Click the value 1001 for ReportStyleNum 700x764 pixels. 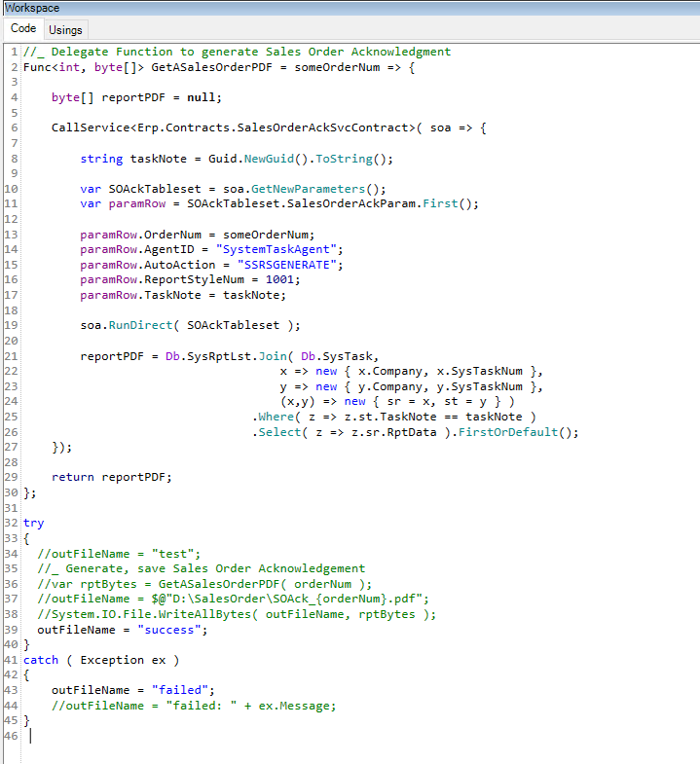pyautogui.click(x=279, y=279)
